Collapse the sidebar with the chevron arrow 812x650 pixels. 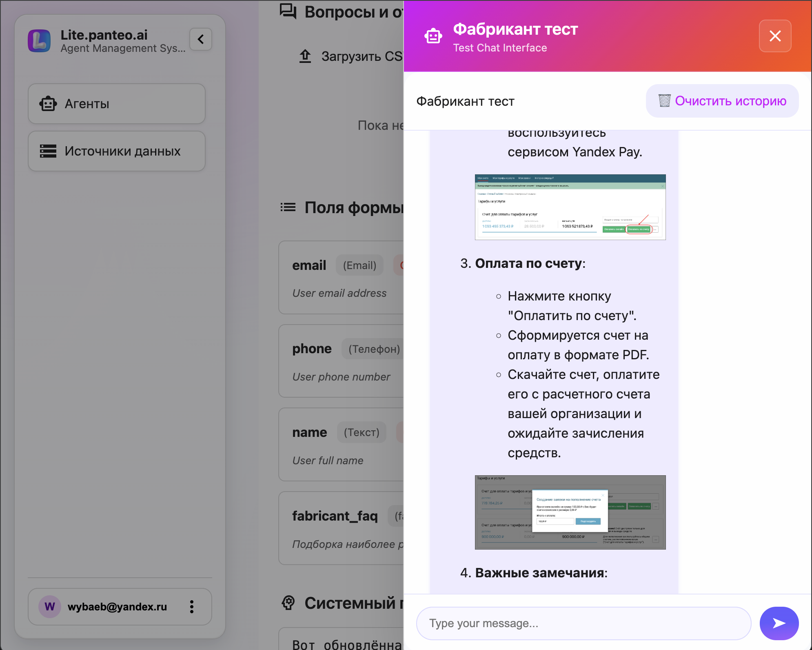click(x=200, y=39)
